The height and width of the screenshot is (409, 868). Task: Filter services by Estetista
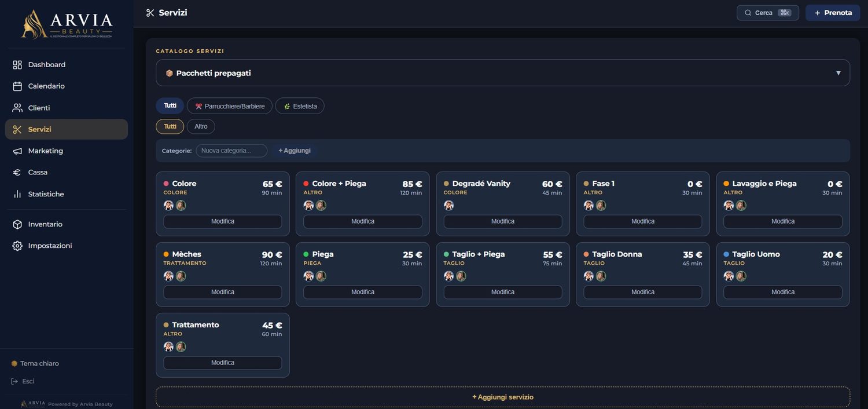300,106
